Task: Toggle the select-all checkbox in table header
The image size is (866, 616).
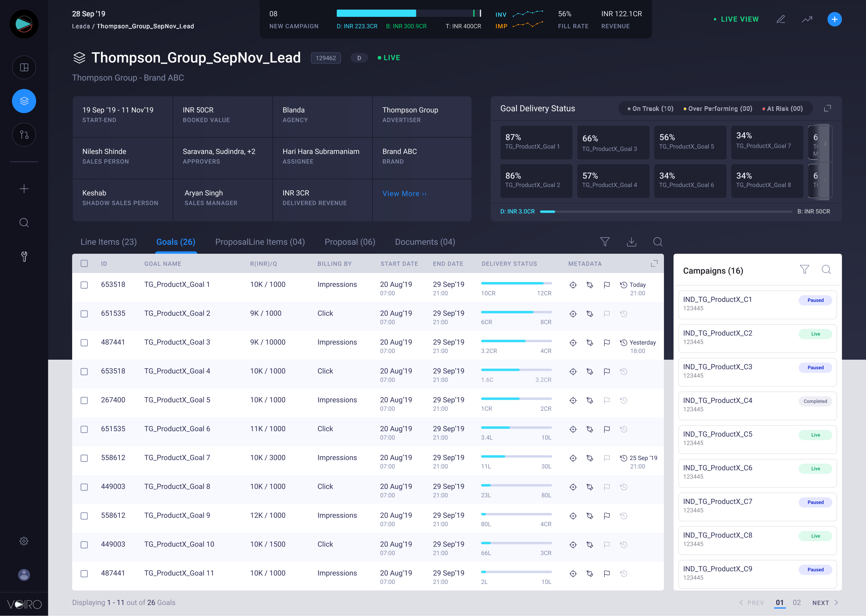Action: [x=84, y=263]
